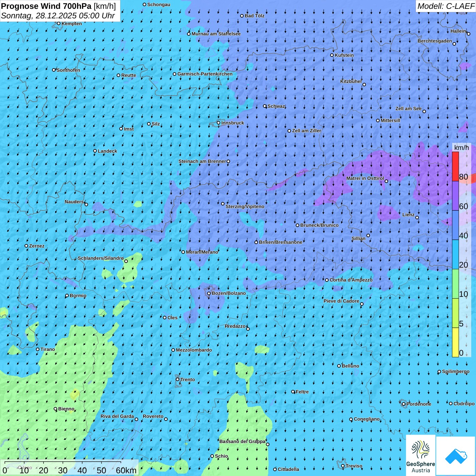This screenshot has height=476, width=476.
Task: Click the title 'Prognose Wind 700hPa'
Action: (x=46, y=6)
